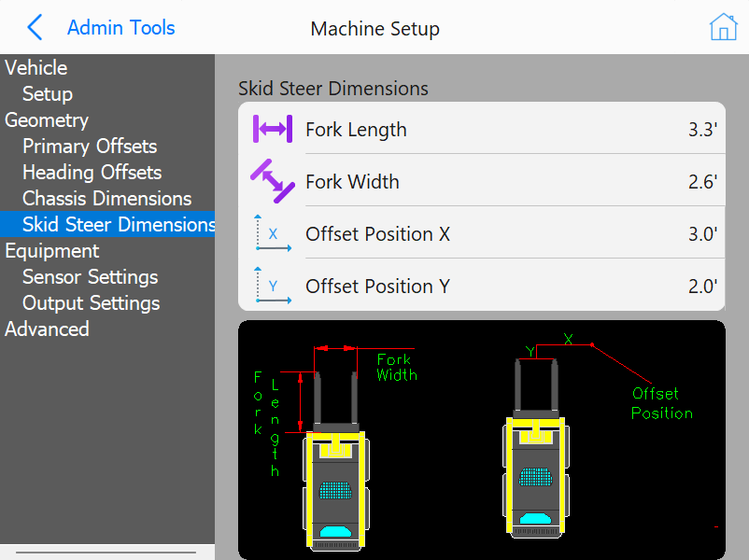Edit the Fork Width value 2.6'
This screenshot has width=749, height=560.
click(702, 182)
